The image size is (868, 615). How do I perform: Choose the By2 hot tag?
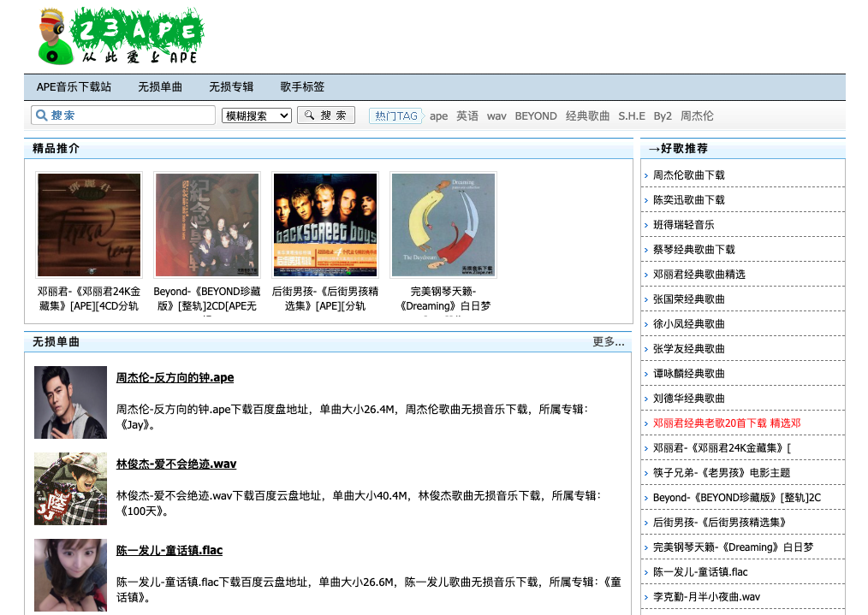[663, 115]
